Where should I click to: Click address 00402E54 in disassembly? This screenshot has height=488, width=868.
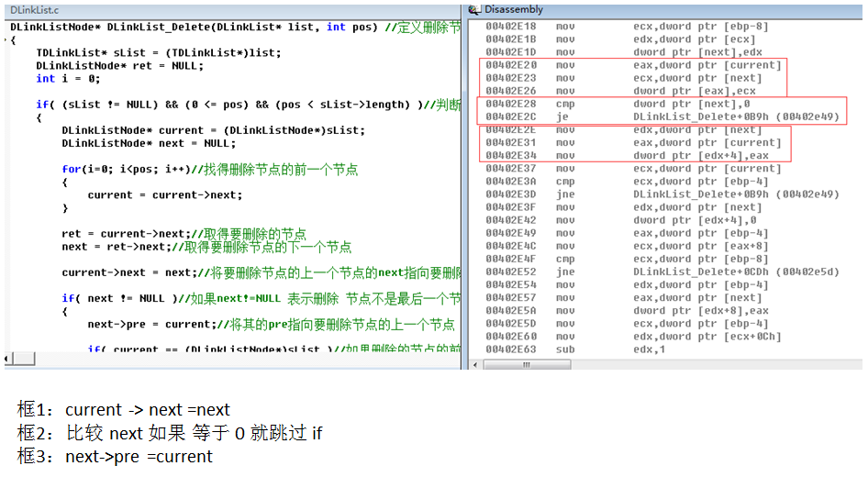pos(511,284)
